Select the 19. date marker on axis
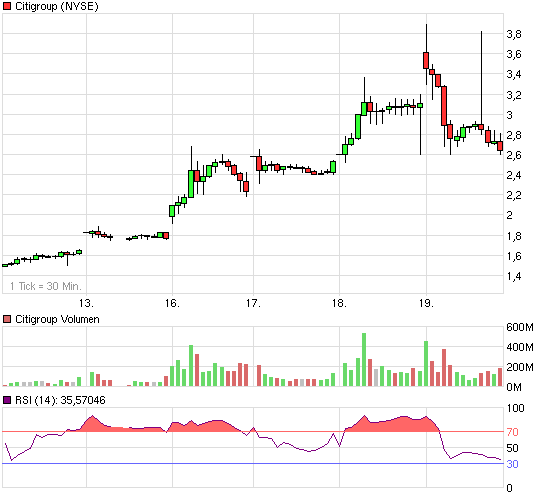Image resolution: width=545 pixels, height=496 pixels. tap(426, 303)
